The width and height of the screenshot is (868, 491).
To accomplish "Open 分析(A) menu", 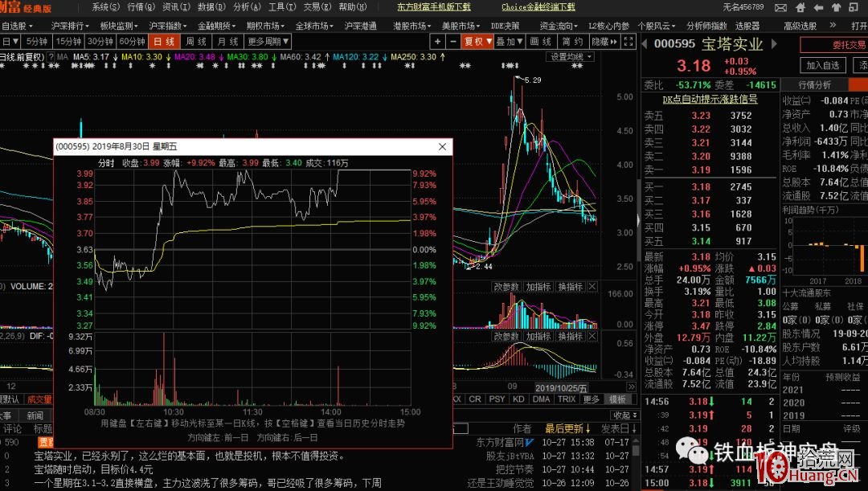I will tap(247, 7).
